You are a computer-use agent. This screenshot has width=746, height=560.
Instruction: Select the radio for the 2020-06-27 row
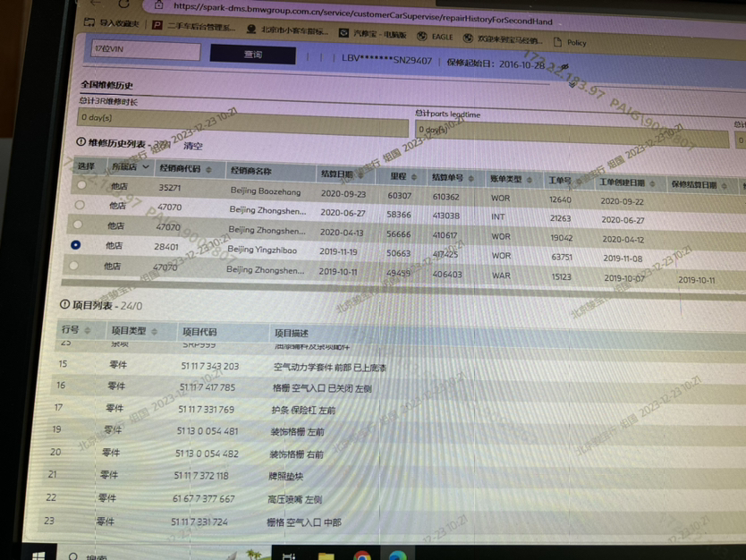[80, 205]
